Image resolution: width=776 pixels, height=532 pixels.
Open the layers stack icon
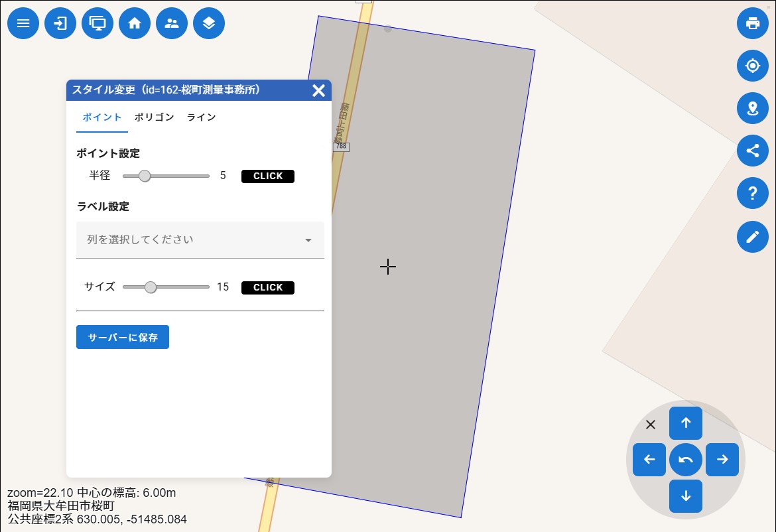click(209, 23)
